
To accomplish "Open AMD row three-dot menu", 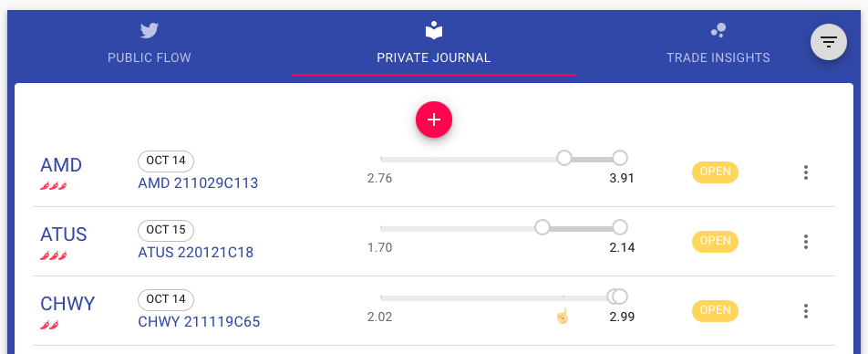I will point(805,172).
